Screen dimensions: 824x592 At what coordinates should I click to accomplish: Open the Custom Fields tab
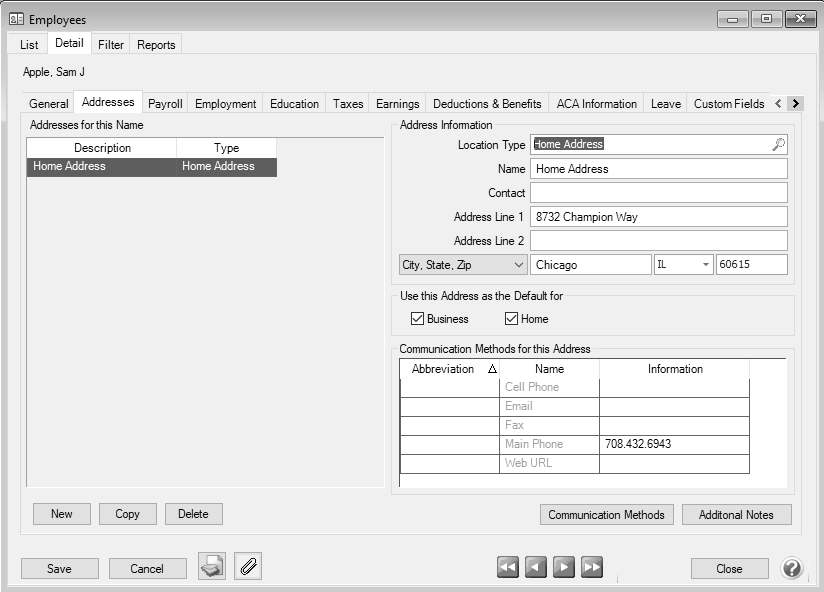tap(729, 103)
